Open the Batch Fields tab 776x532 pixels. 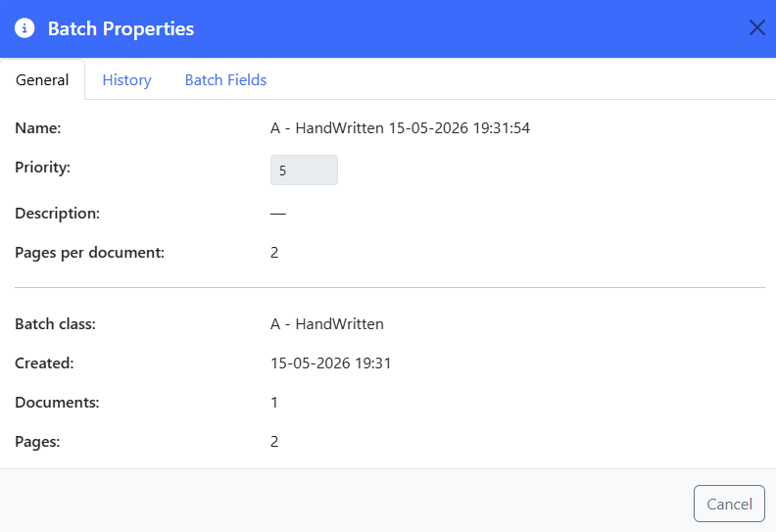click(x=225, y=79)
